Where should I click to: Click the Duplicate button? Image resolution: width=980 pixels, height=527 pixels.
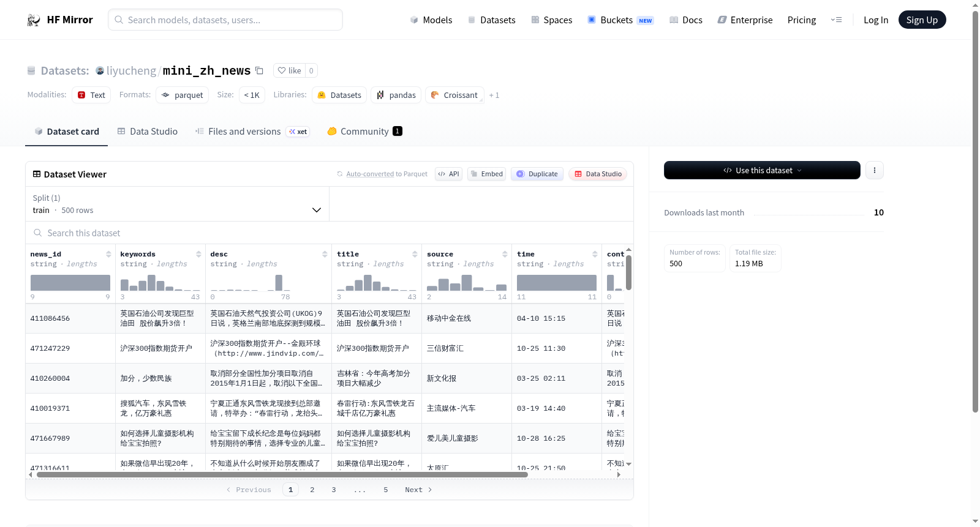click(x=537, y=174)
